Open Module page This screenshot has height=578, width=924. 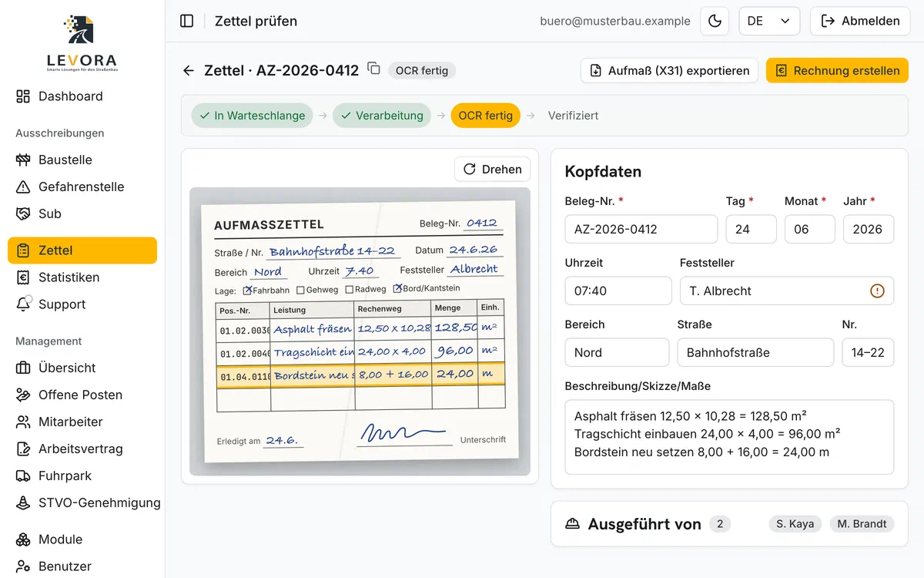point(82,539)
